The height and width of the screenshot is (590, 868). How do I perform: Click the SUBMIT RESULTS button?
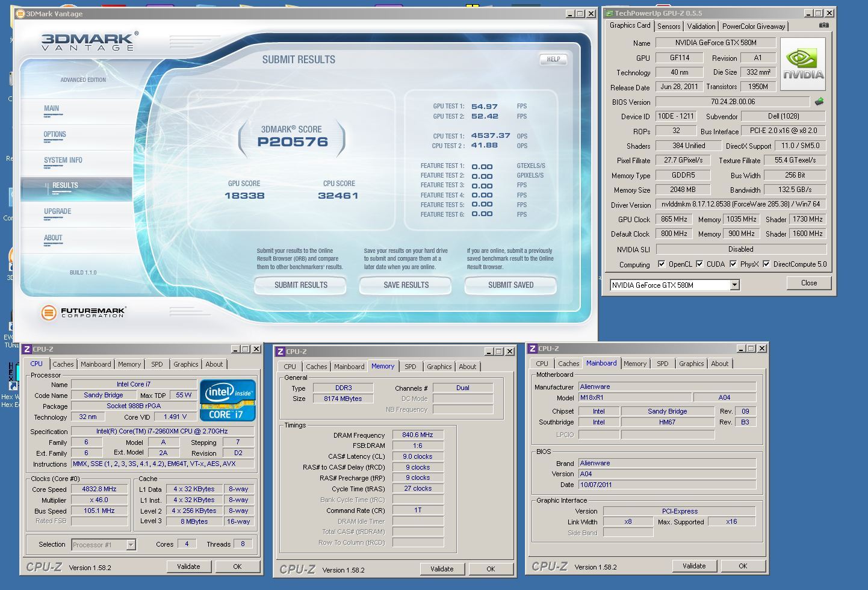tap(300, 285)
